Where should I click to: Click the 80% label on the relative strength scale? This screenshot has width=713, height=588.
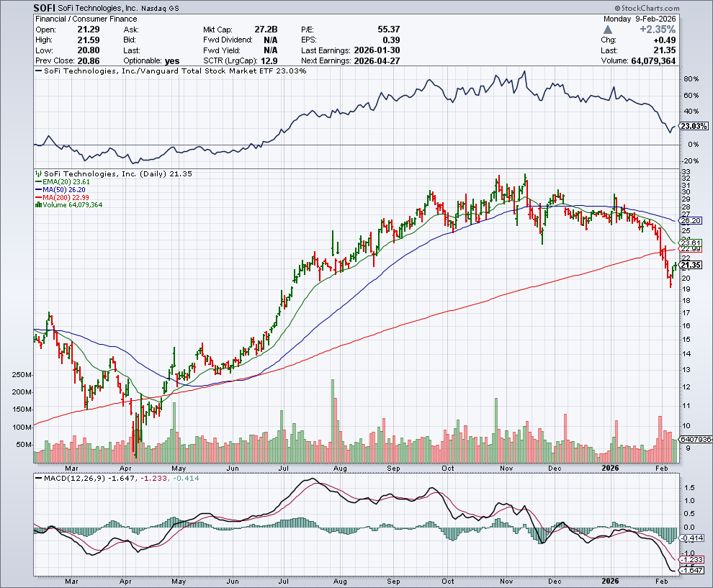pyautogui.click(x=691, y=79)
